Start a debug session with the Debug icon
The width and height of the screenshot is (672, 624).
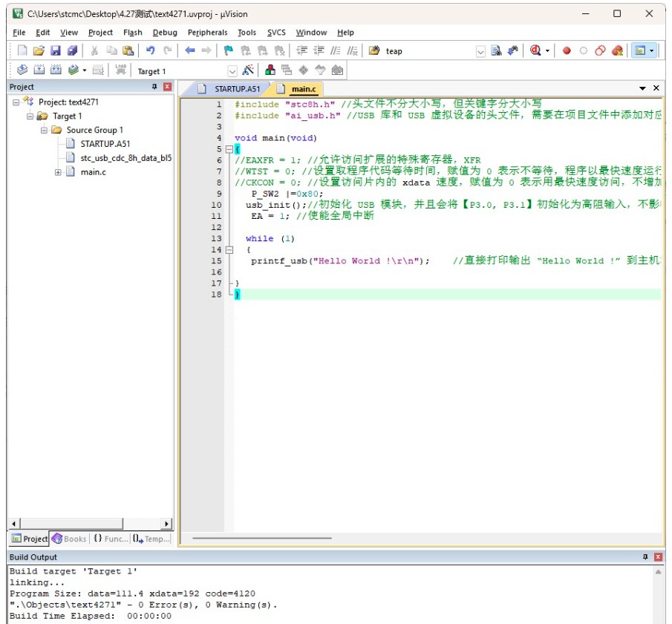pyautogui.click(x=535, y=50)
